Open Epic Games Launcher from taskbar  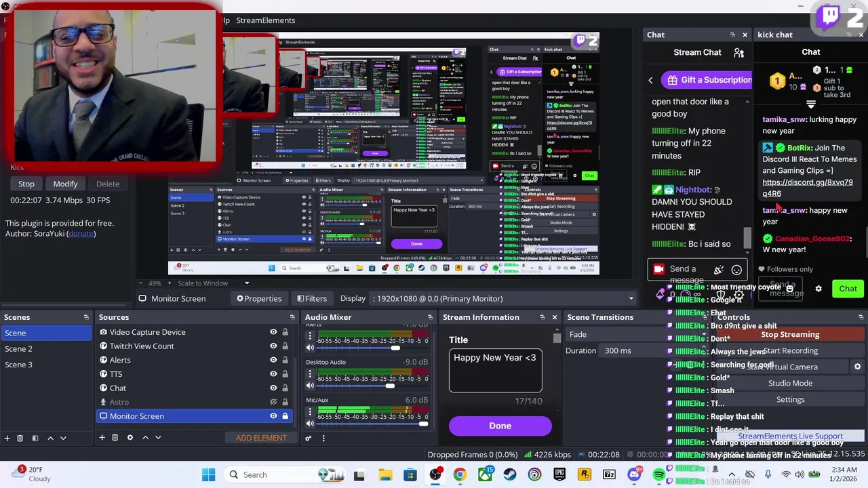pos(559,475)
